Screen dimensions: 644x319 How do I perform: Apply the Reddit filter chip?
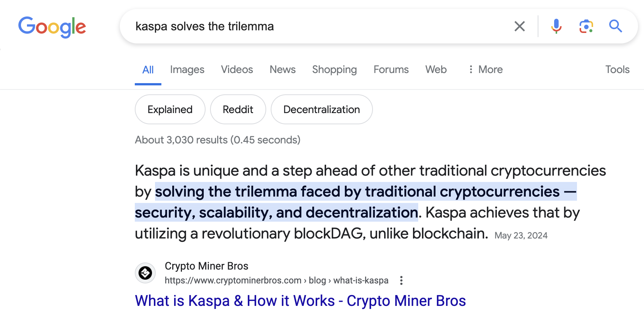[238, 109]
